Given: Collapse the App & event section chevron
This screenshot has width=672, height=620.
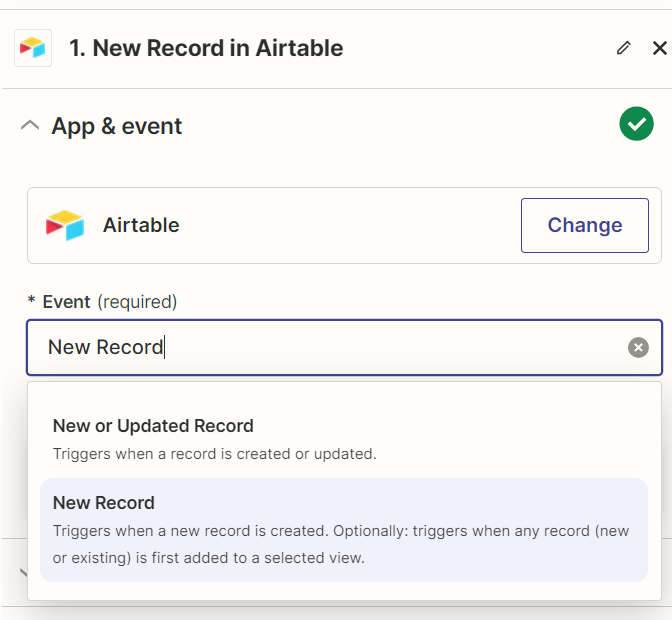Looking at the screenshot, I should click(x=30, y=126).
